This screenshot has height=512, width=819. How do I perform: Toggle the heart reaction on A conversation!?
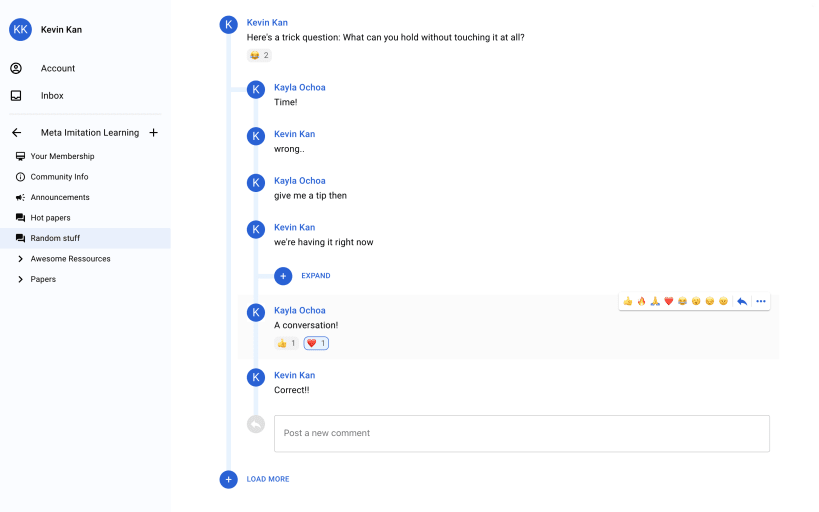point(316,343)
